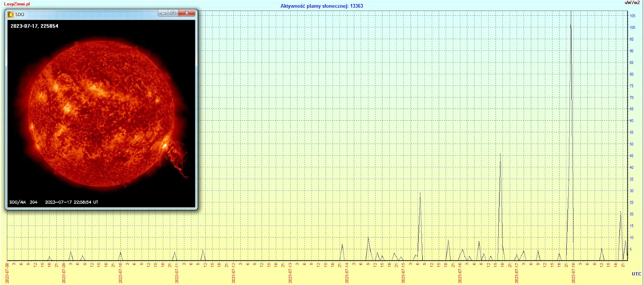Image resolution: width=644 pixels, height=285 pixels.
Task: Click the 25 value on y-axis
Action: tap(632, 203)
